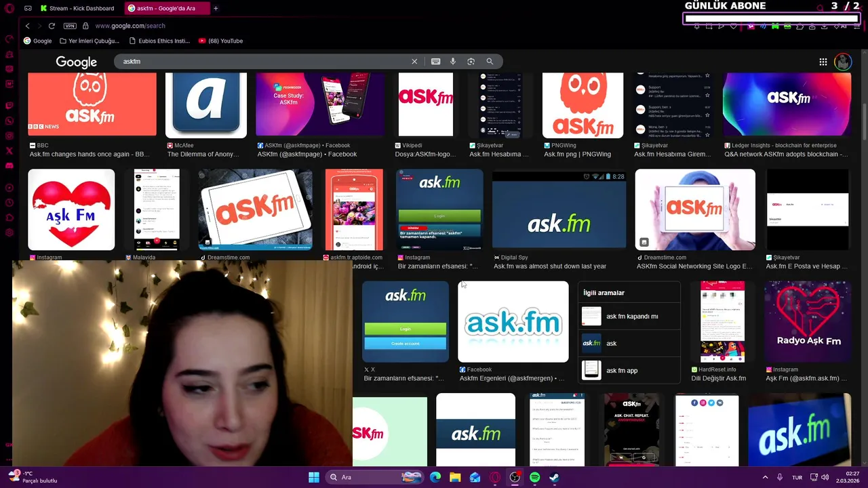Click the Google logo
This screenshot has height=488, width=868.
point(76,62)
